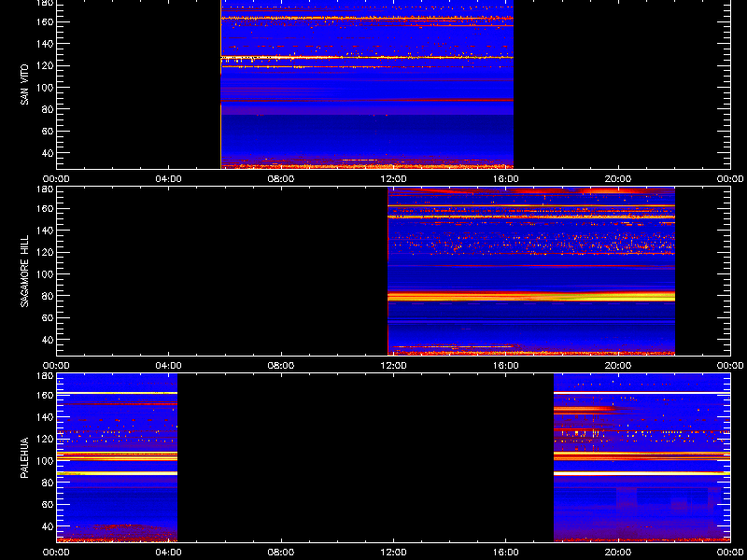Select the 140 tick label on Sagamore Hill axis
The width and height of the screenshot is (747, 560).
click(x=46, y=231)
